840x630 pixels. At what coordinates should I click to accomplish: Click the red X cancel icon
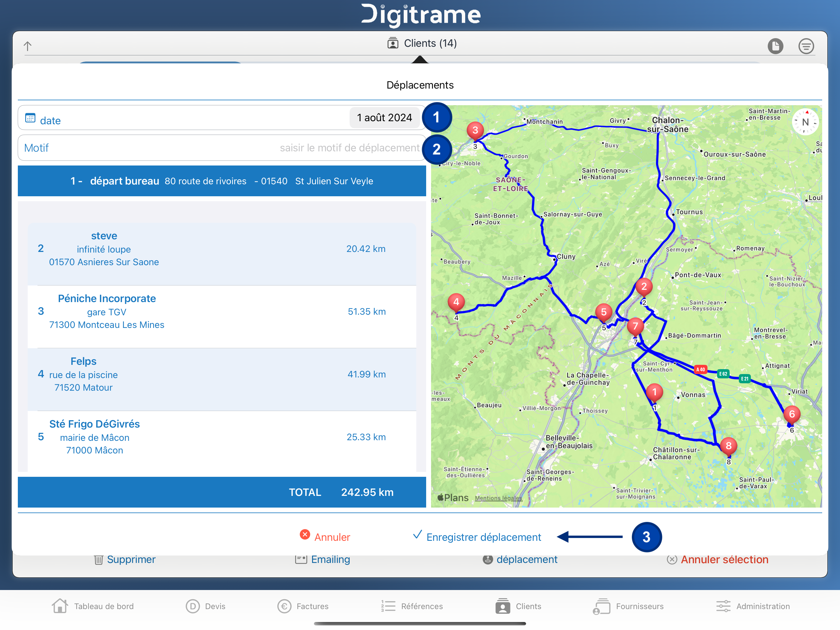(x=305, y=534)
